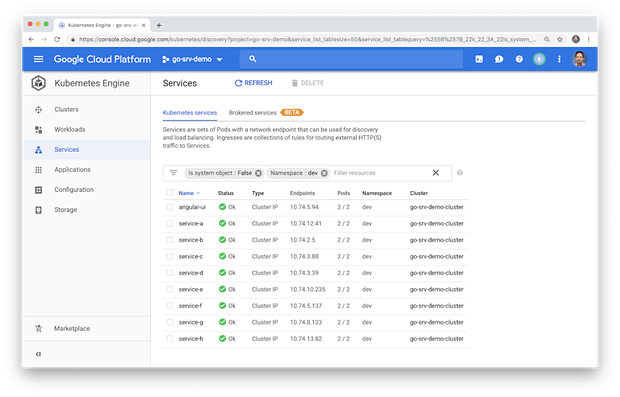Switch to Kubernetes services tab

(x=190, y=113)
